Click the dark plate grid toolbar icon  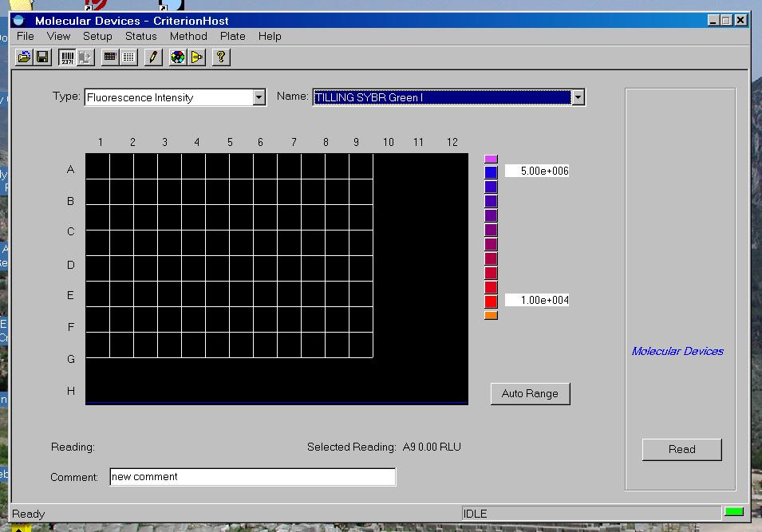[x=110, y=57]
